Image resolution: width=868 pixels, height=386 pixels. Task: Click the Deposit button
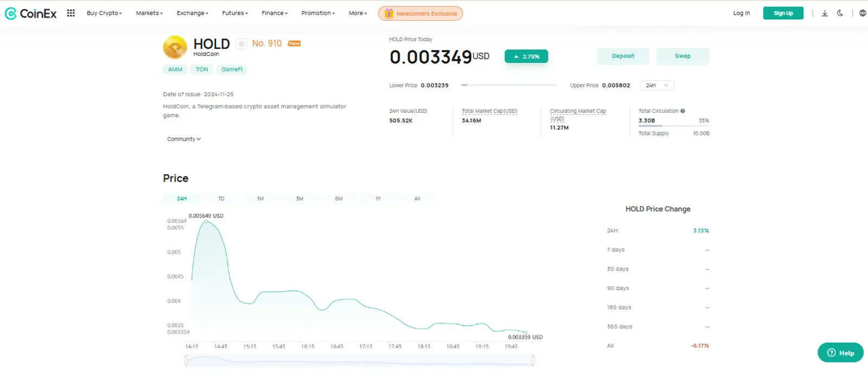(x=623, y=56)
